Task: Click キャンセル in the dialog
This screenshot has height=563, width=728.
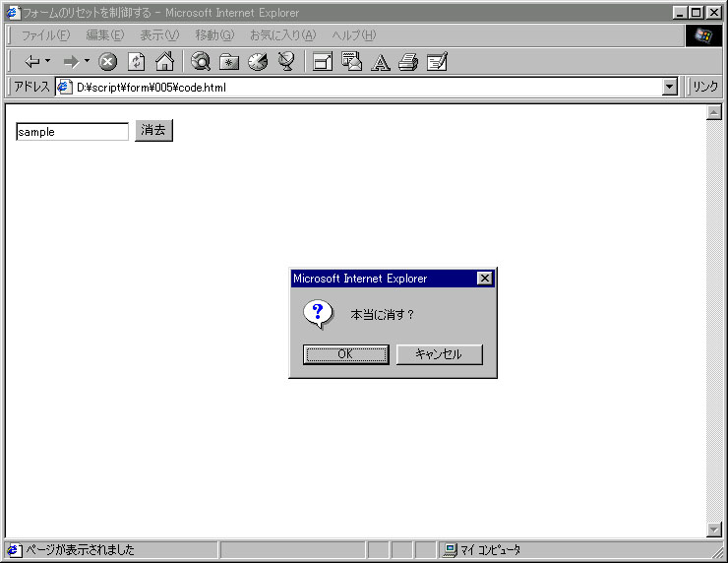Action: coord(439,354)
